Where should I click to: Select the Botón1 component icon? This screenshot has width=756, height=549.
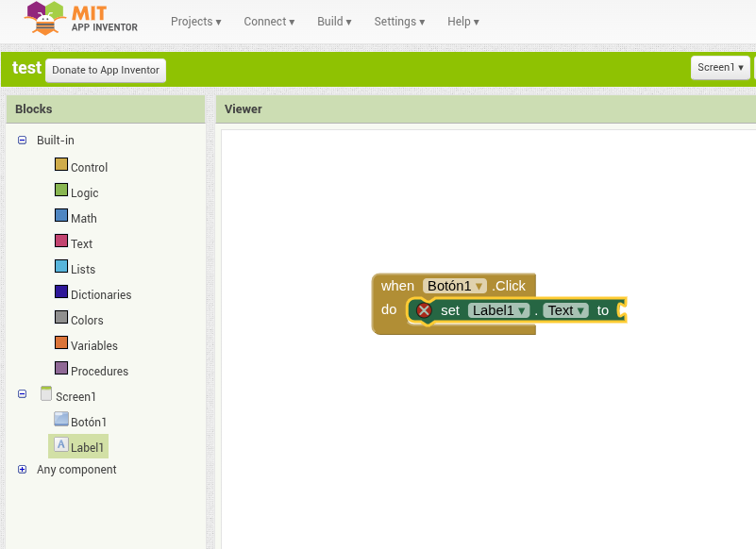(x=61, y=421)
